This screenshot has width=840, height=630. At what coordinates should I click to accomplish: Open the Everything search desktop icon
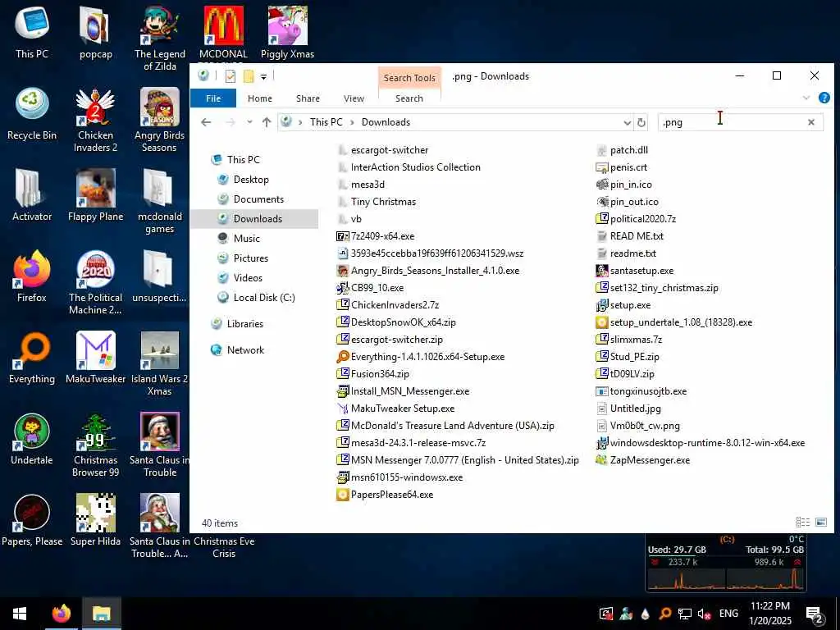click(x=32, y=358)
